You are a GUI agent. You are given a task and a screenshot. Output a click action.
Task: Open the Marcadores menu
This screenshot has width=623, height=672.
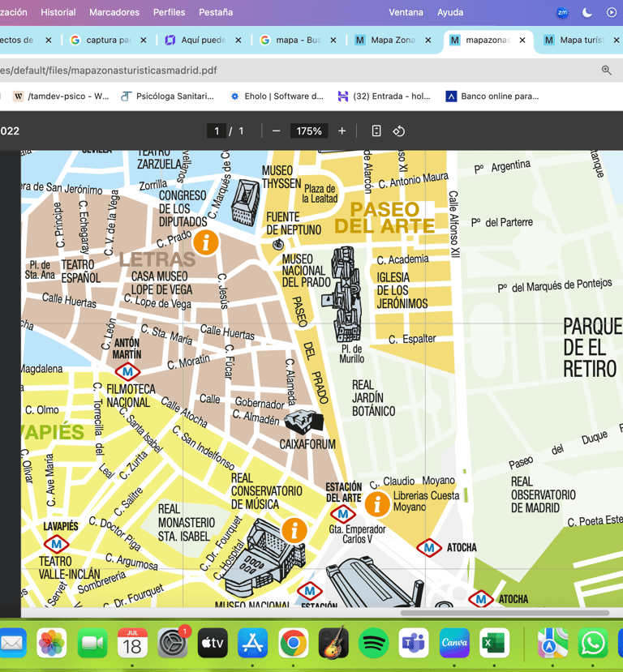(114, 12)
